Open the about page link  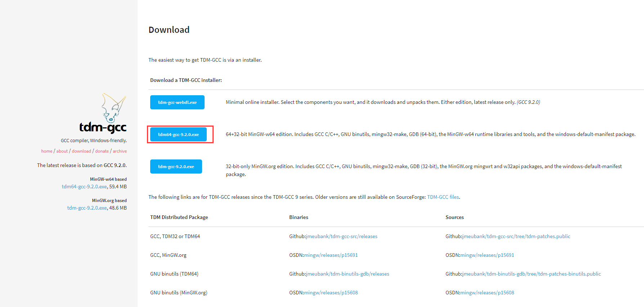tap(62, 151)
